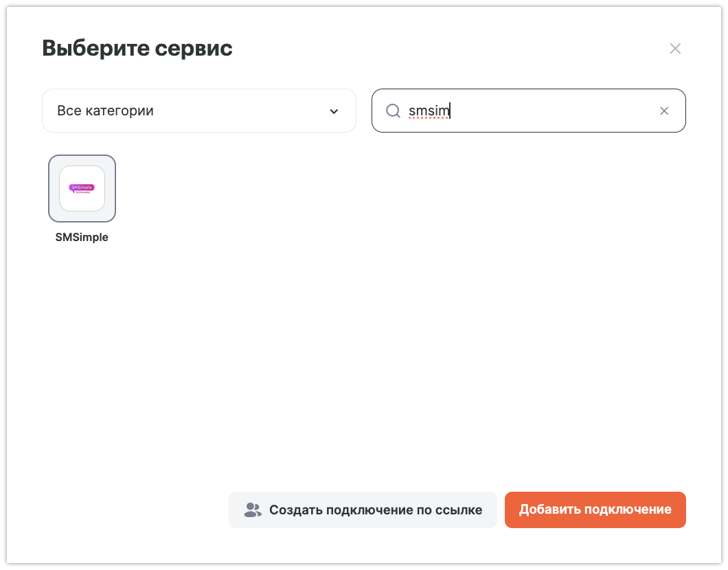The width and height of the screenshot is (728, 570).
Task: Click the "Выберите сервис" dialog heading
Action: pyautogui.click(x=137, y=48)
